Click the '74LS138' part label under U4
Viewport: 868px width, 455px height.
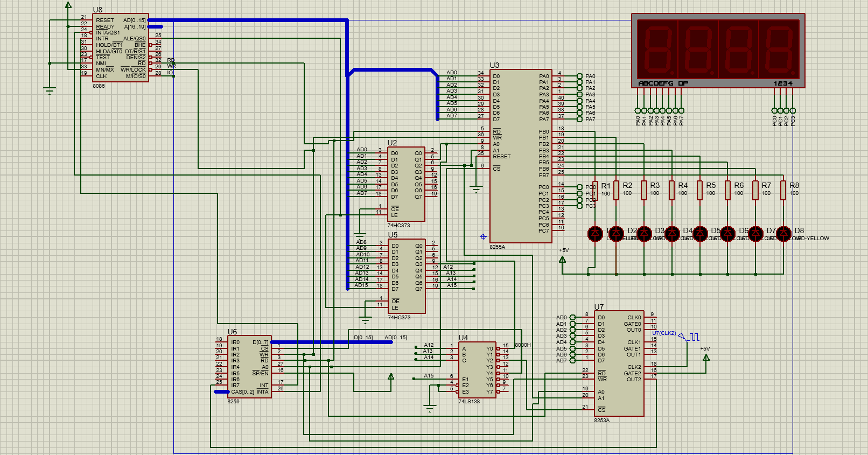pos(469,402)
